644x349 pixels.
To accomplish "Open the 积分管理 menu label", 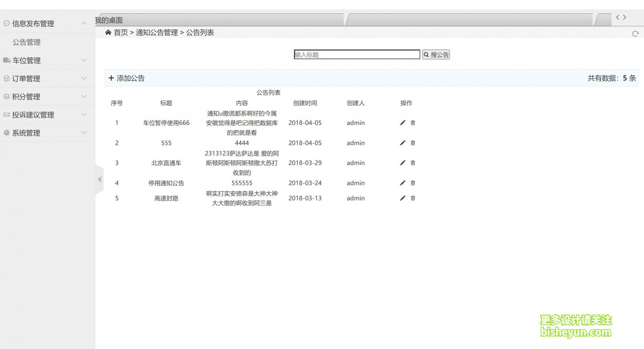I will coord(26,97).
